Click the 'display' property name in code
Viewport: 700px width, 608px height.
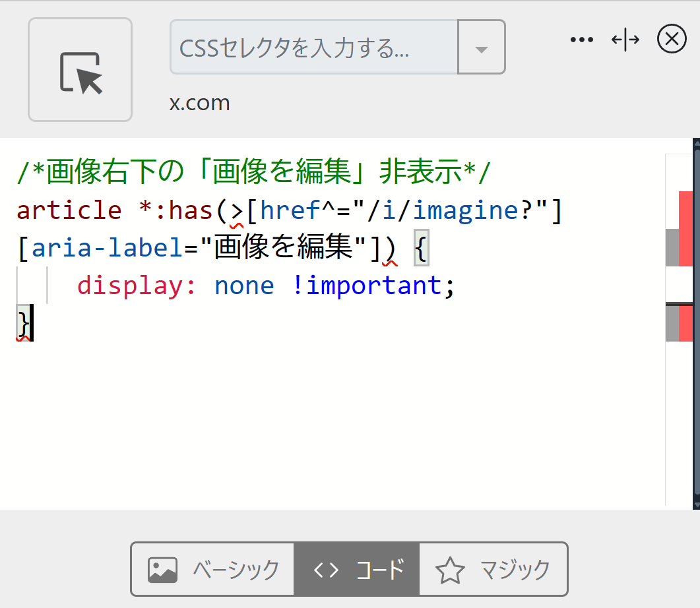click(x=137, y=286)
